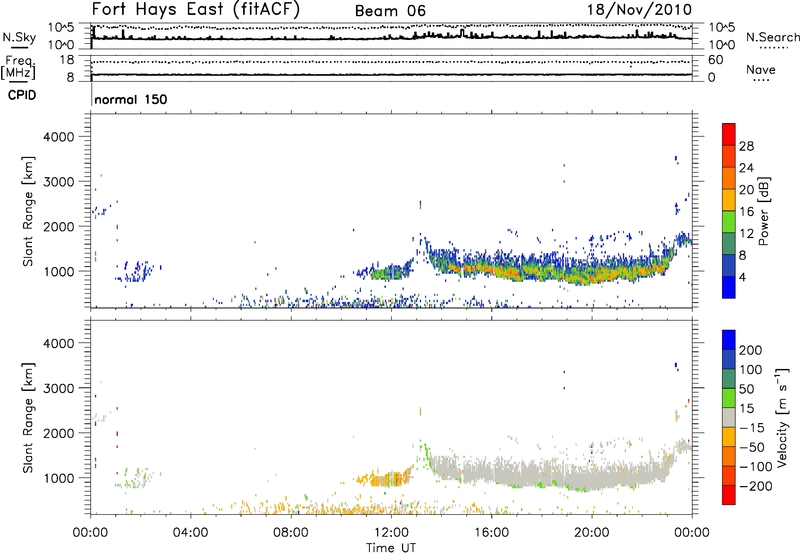Image resolution: width=800 pixels, height=554 pixels.
Task: Pick the bright blue bottom power colorbar swatch
Action: point(729,287)
